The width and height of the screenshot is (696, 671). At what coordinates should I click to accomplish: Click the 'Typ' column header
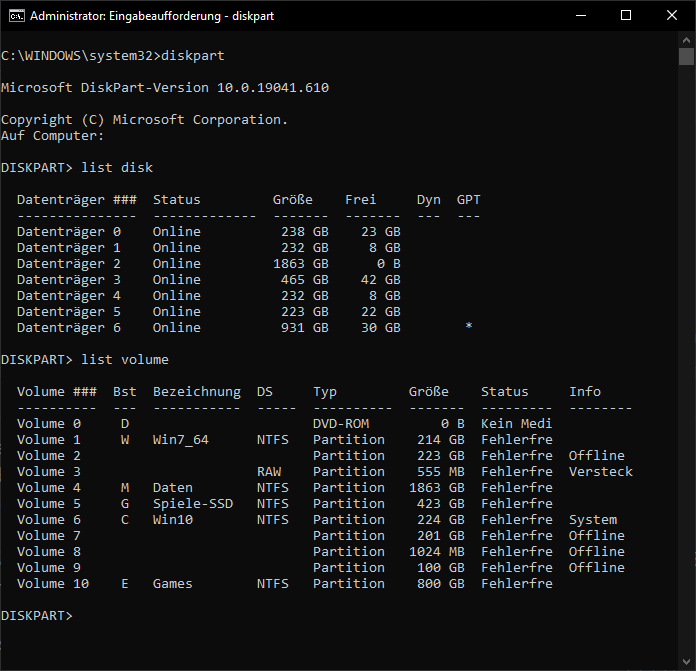(325, 392)
